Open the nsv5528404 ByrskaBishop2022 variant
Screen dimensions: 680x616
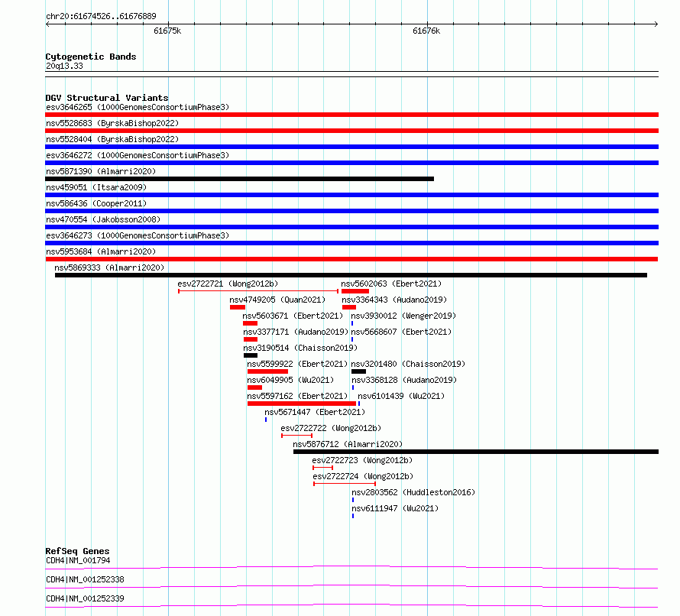tap(112, 139)
